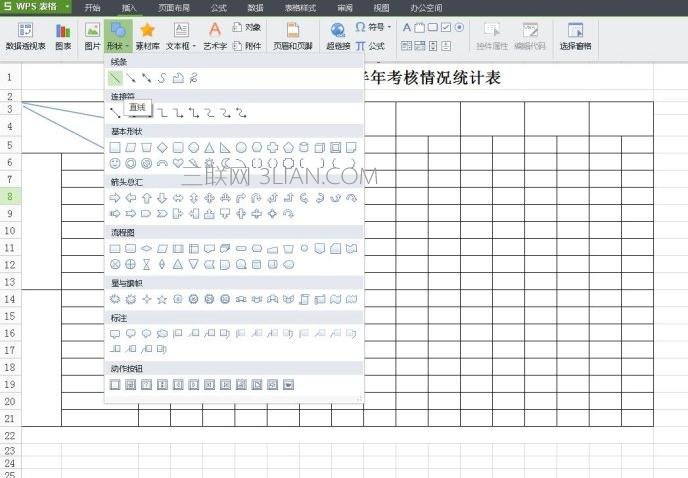Switch to the 审阅 ribbon tab
This screenshot has width=688, height=478.
[x=345, y=7]
